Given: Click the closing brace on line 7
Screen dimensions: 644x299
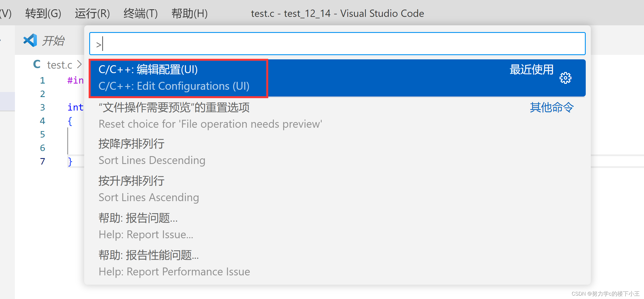Looking at the screenshot, I should point(69,161).
